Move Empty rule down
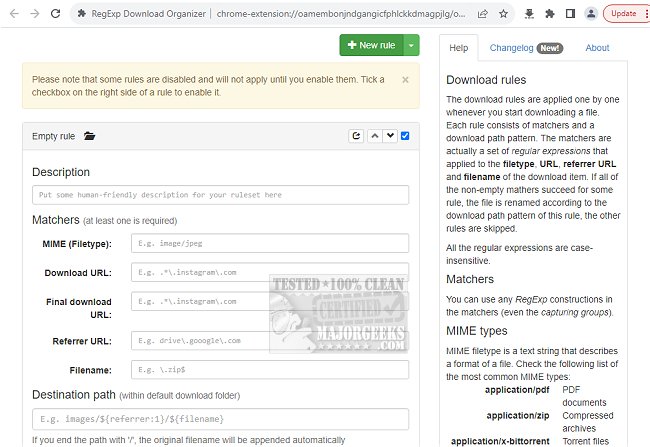The height and width of the screenshot is (447, 650). coord(390,136)
